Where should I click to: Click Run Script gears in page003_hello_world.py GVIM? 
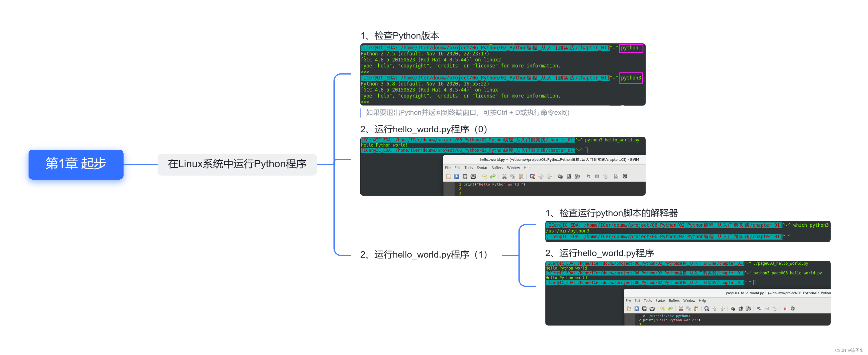click(x=748, y=308)
